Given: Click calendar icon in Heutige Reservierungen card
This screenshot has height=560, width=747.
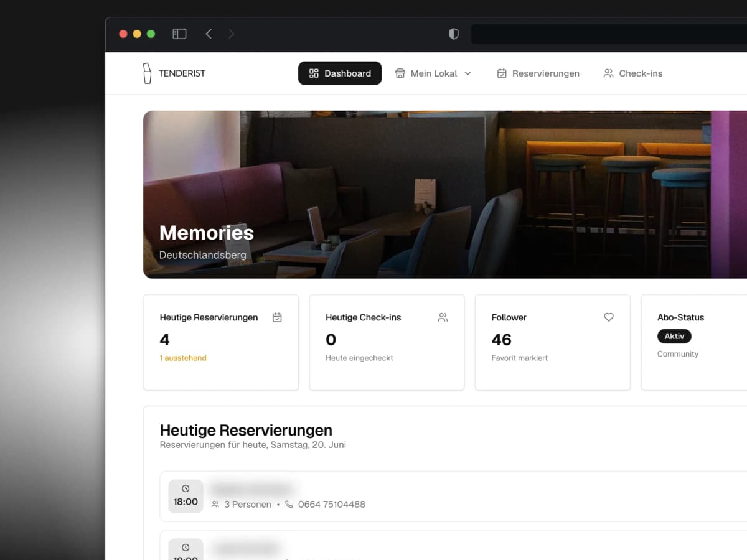Looking at the screenshot, I should [x=277, y=317].
